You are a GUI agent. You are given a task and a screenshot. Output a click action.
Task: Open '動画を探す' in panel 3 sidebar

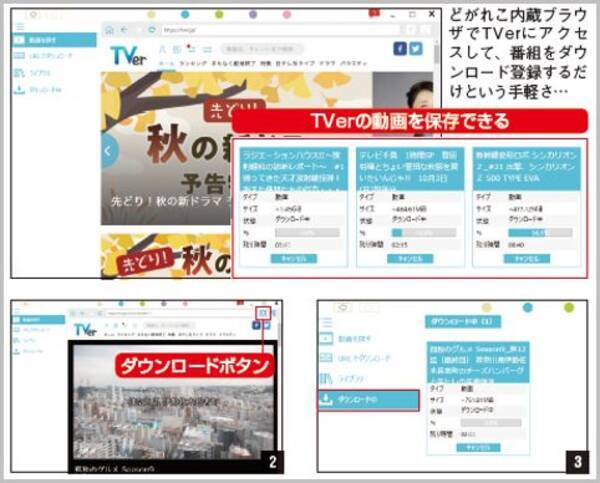[346, 339]
